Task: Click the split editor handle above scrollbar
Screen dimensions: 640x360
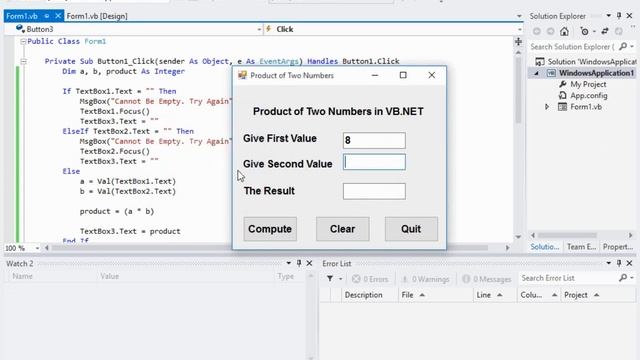Action: (x=518, y=42)
